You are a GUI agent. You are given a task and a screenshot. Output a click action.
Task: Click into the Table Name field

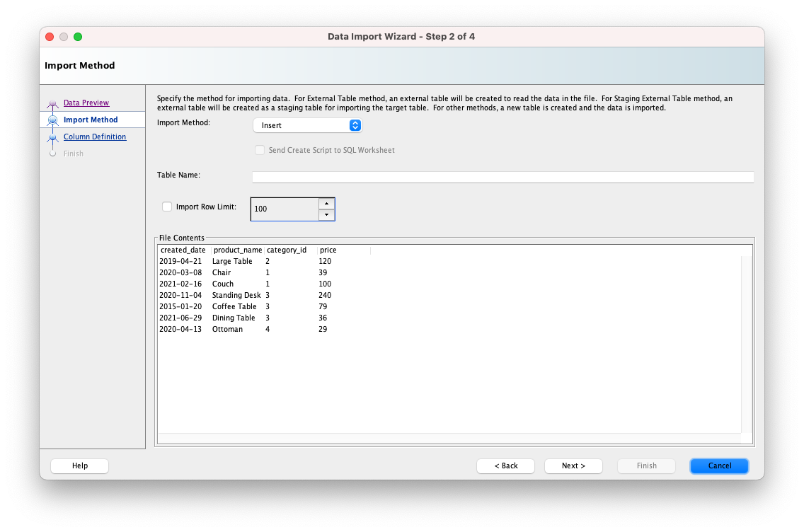pos(502,177)
